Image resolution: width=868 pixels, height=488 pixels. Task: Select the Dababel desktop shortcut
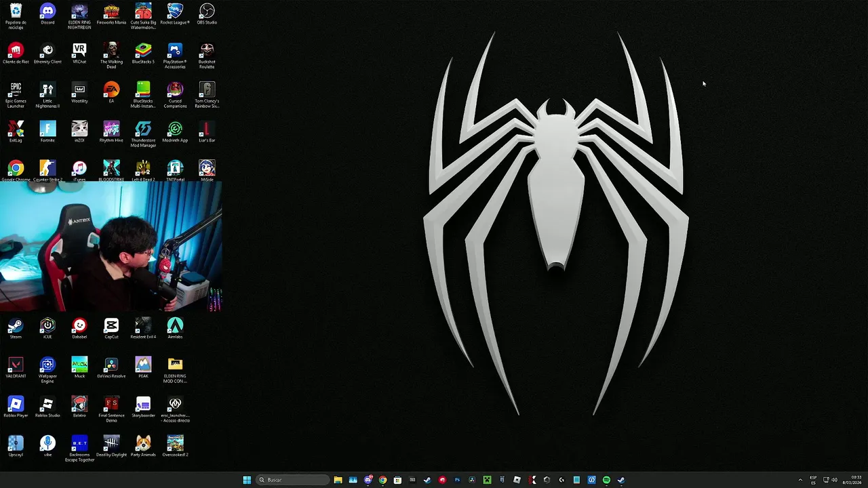[79, 329]
